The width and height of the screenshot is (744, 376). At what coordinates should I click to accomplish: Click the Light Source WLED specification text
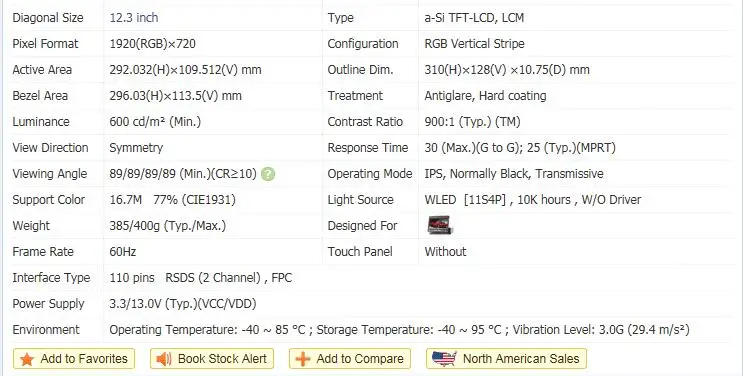click(x=532, y=200)
